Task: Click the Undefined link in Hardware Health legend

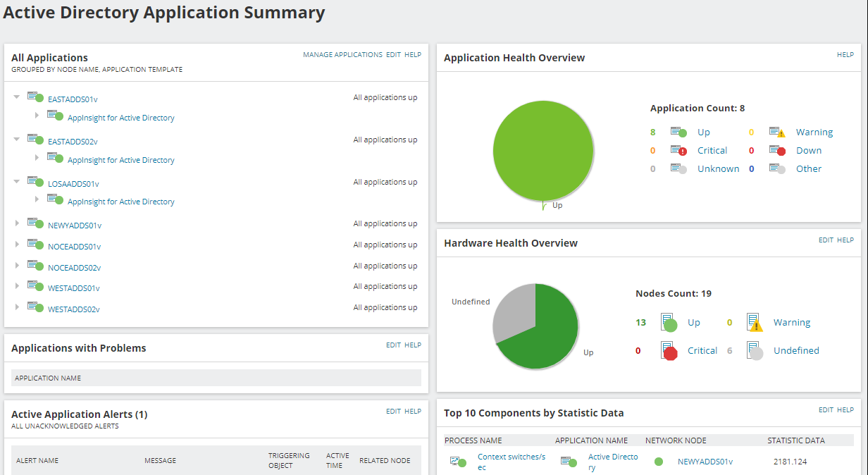Action: coord(796,351)
